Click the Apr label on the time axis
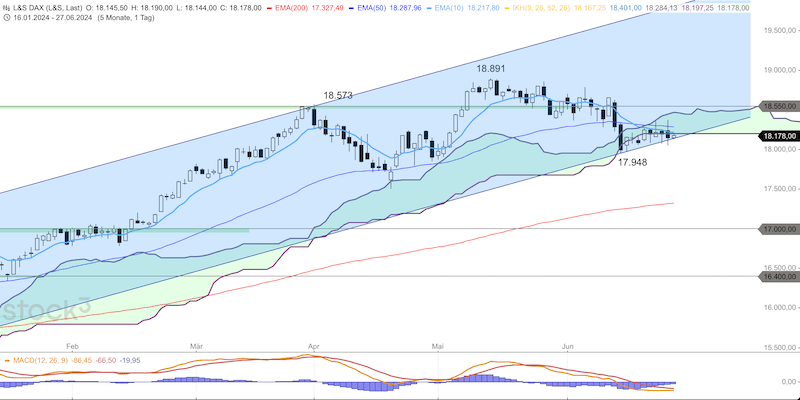Viewport: 800px width, 400px height. coord(314,347)
